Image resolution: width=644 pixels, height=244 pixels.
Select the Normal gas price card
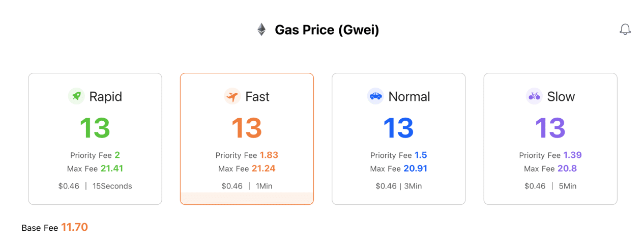[399, 139]
